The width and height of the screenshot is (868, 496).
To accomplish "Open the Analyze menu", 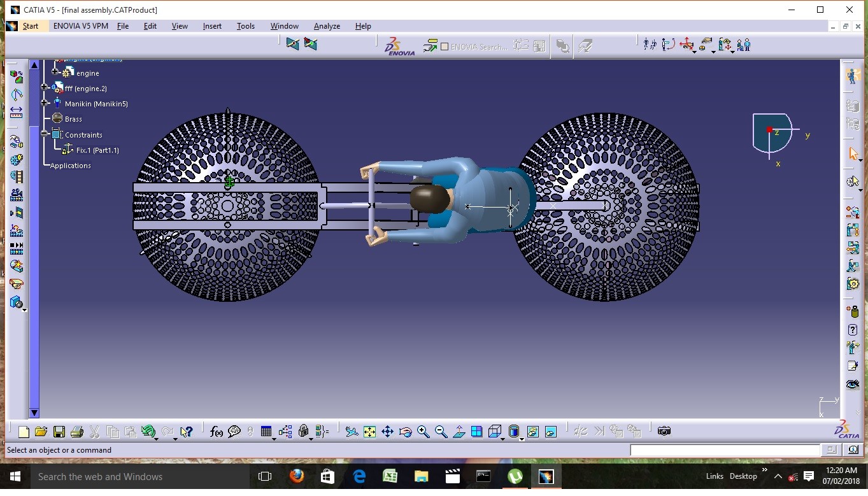I will (327, 26).
